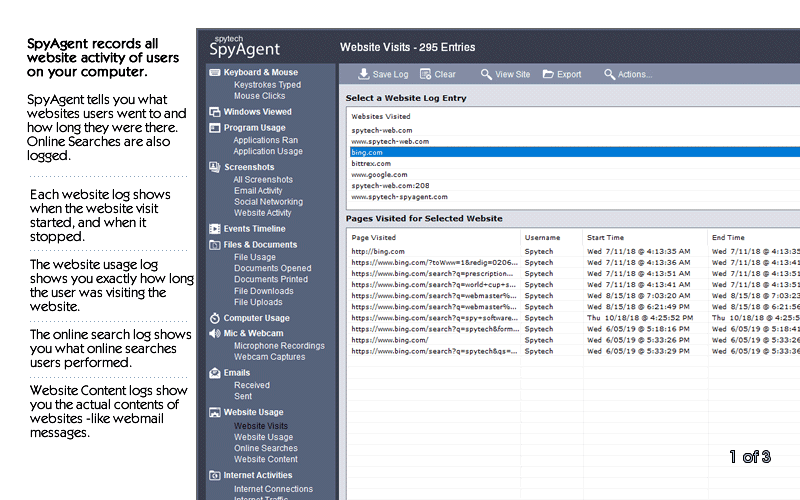The width and height of the screenshot is (800, 500).
Task: Select page row with q=prescription search
Action: [x=575, y=273]
